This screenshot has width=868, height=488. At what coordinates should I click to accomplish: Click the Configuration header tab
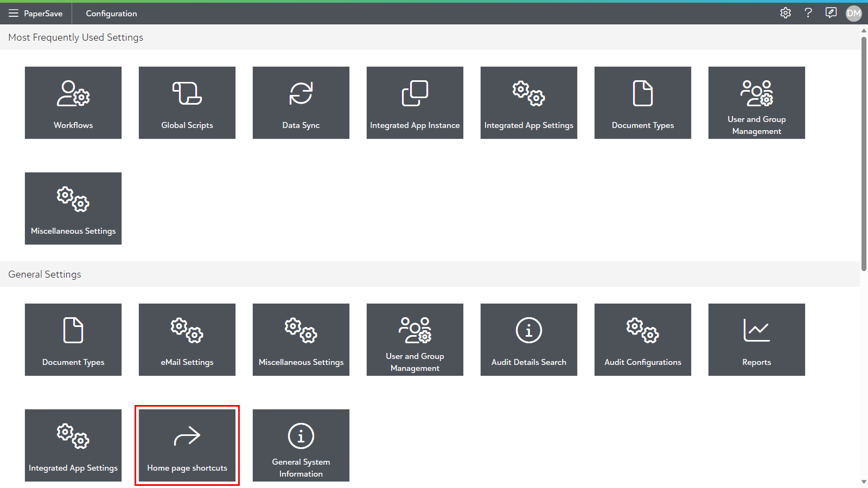(111, 14)
